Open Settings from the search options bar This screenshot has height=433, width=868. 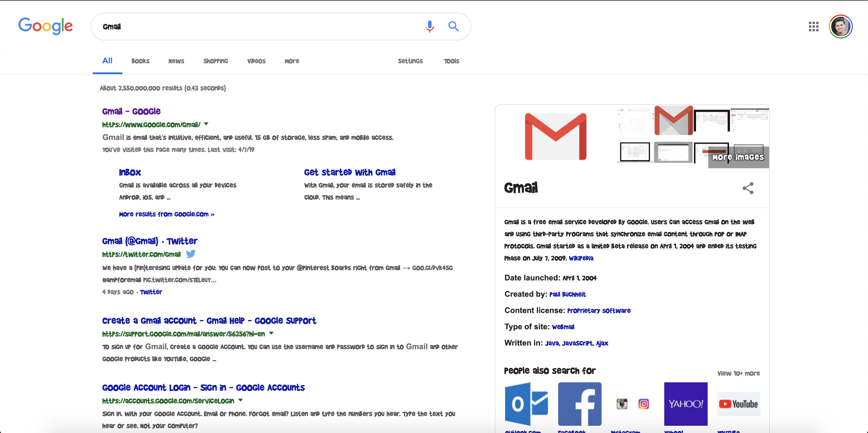411,62
